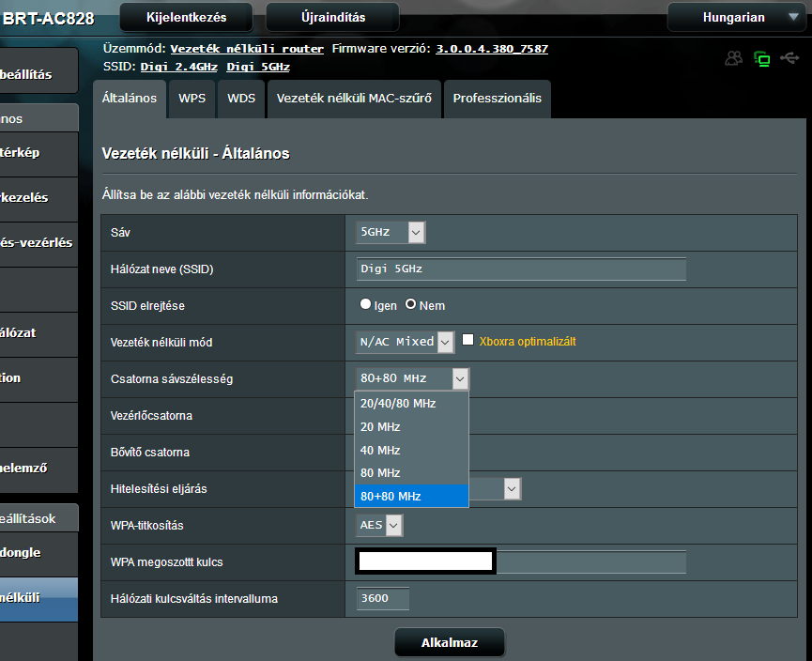Click the Kijelentkezés logout button
Screen dimensions: 812x661
pos(187,17)
